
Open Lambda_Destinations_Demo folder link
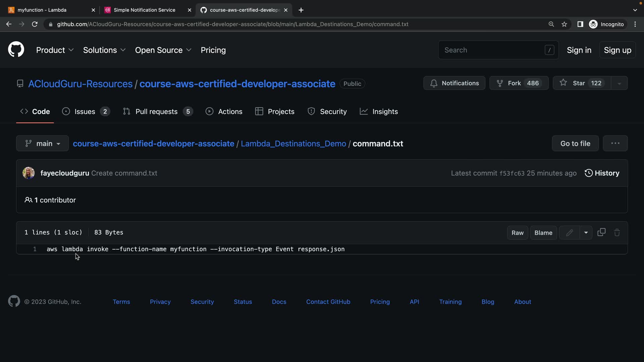[293, 143]
